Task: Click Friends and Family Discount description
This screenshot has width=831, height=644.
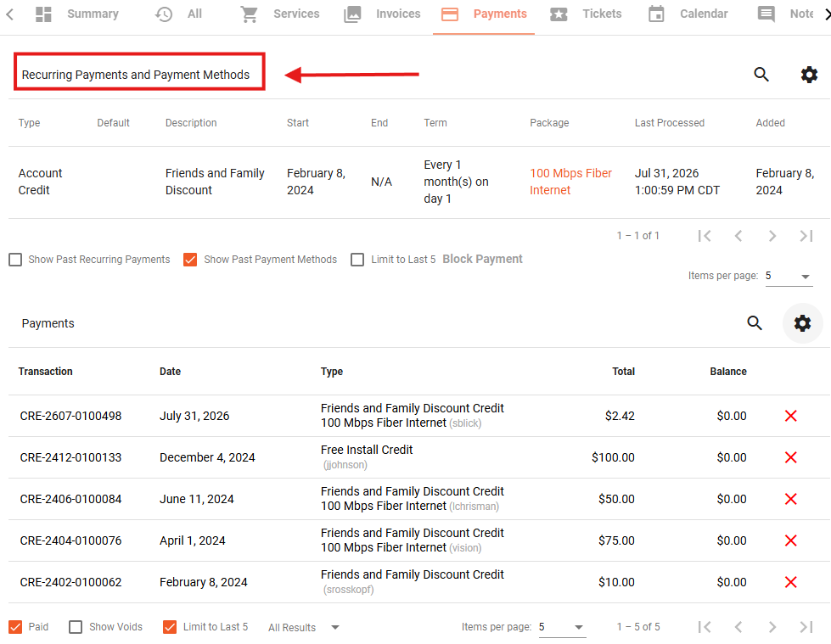Action: click(x=215, y=182)
